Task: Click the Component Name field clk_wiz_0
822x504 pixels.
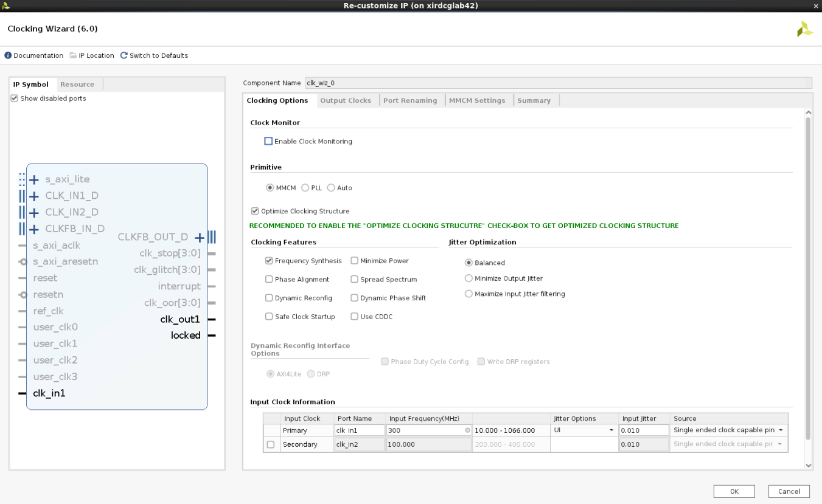Action: [x=558, y=83]
